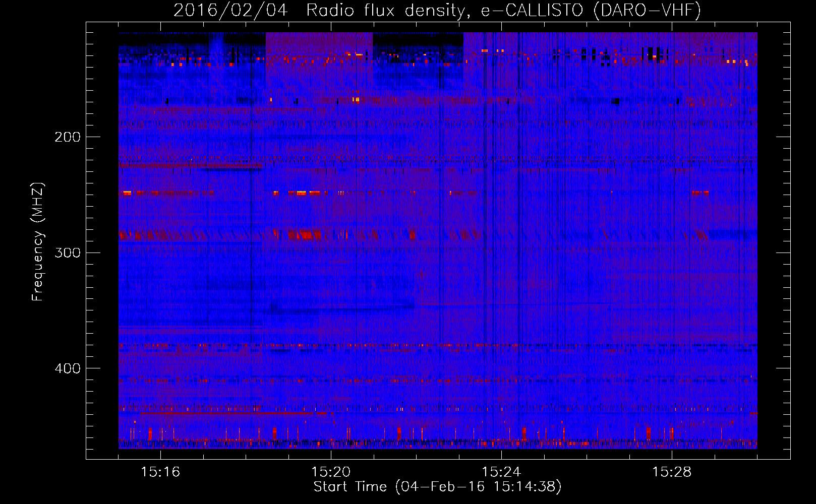Click the 200 frequency axis label
This screenshot has width=816, height=504.
tap(68, 137)
